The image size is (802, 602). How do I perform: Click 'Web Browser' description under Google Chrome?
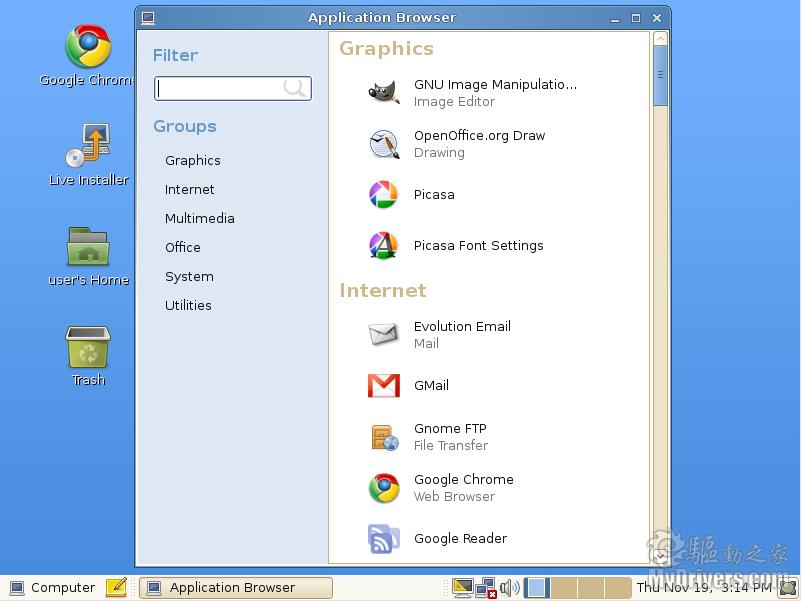tap(454, 497)
